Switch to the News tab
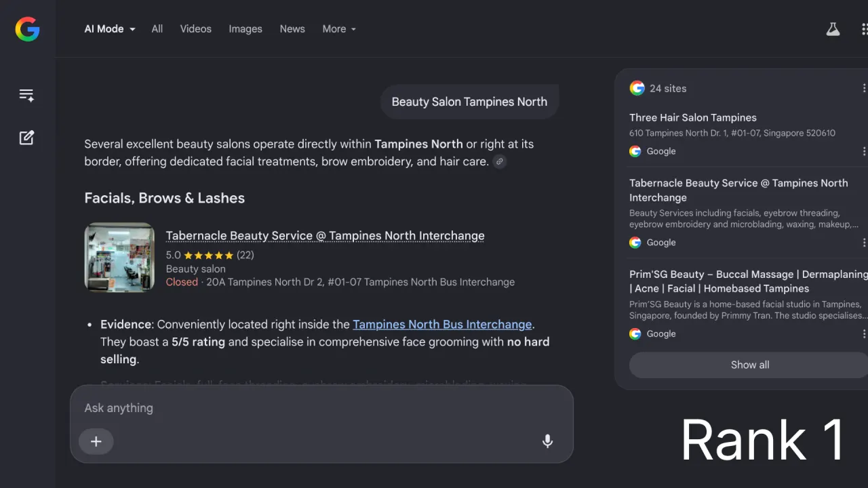 coord(292,29)
